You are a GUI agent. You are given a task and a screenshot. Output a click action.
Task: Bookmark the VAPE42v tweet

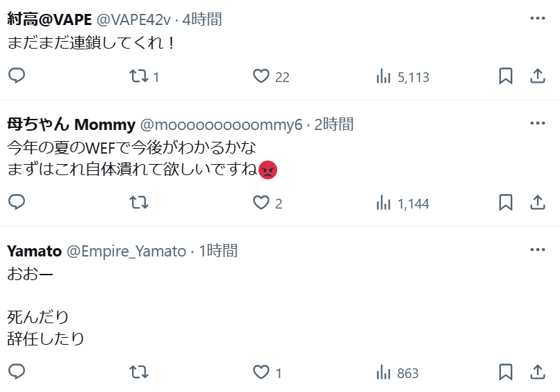(505, 76)
